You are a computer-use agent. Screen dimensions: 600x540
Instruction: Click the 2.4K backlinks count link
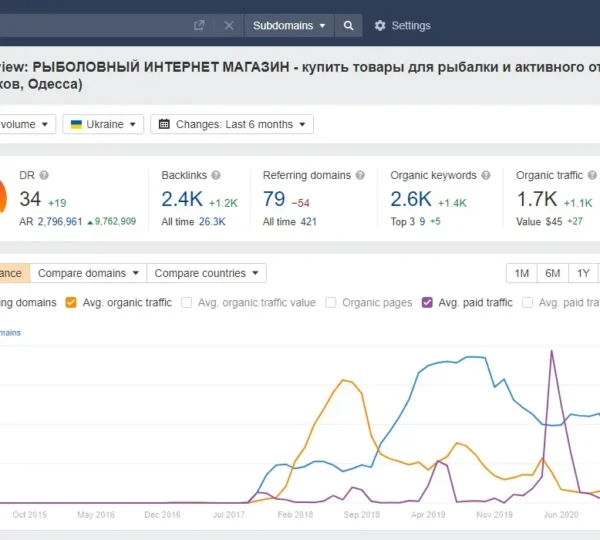[x=182, y=199]
